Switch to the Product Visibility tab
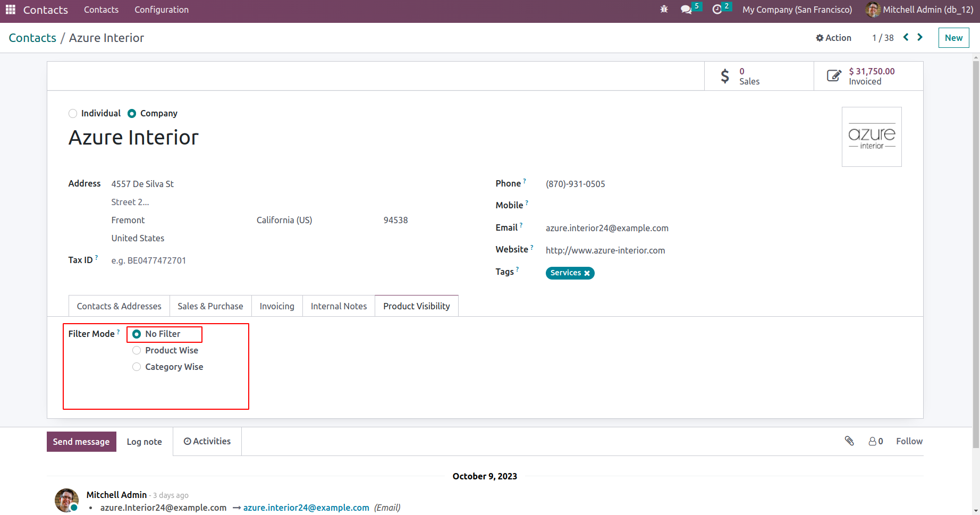Image resolution: width=980 pixels, height=515 pixels. pos(417,306)
